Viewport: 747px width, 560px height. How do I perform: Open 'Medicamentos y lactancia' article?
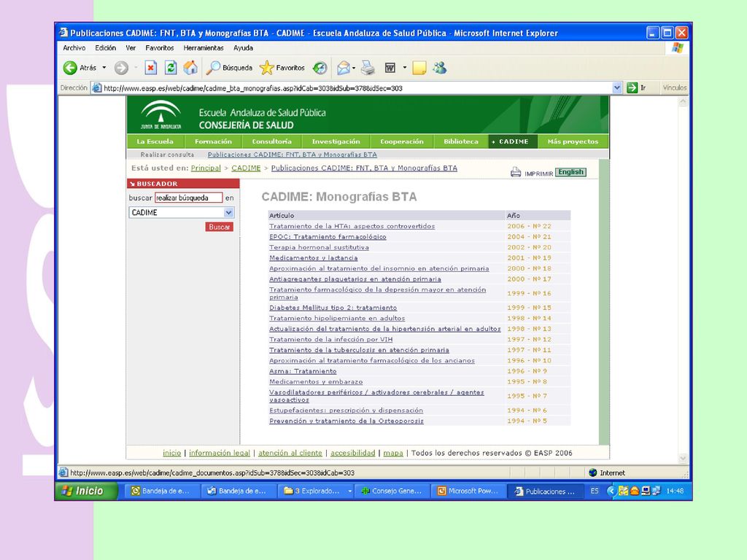(x=314, y=257)
